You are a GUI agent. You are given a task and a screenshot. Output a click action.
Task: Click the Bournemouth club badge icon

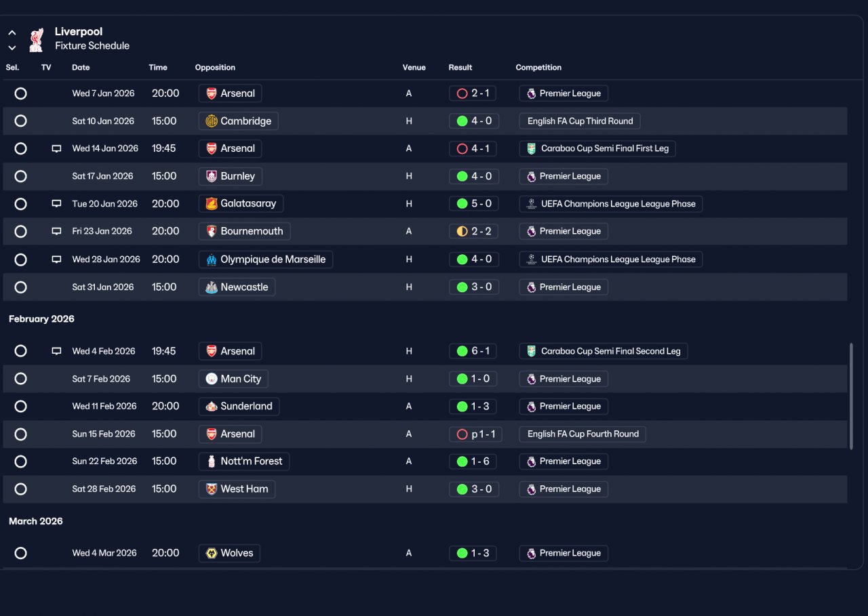point(212,231)
